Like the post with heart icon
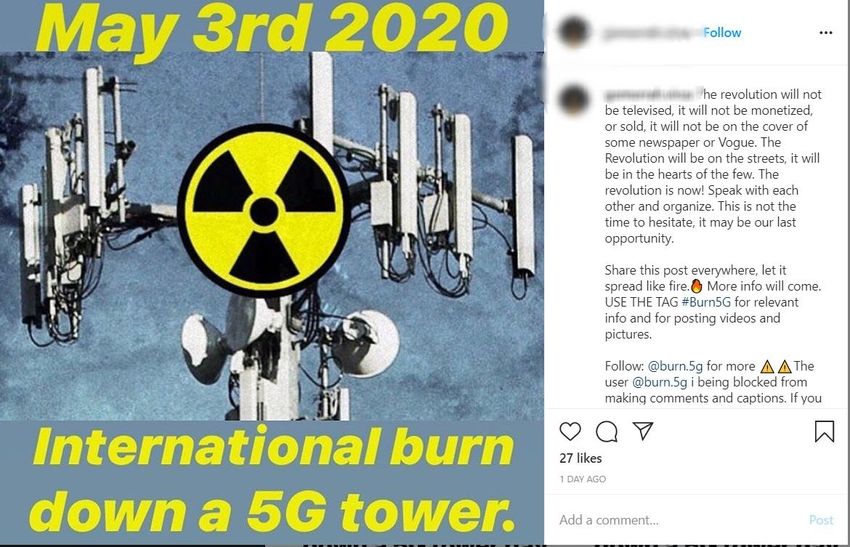 click(x=570, y=432)
